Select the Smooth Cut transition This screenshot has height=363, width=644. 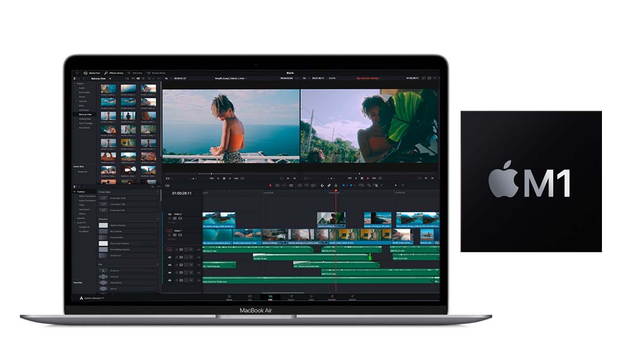click(128, 255)
